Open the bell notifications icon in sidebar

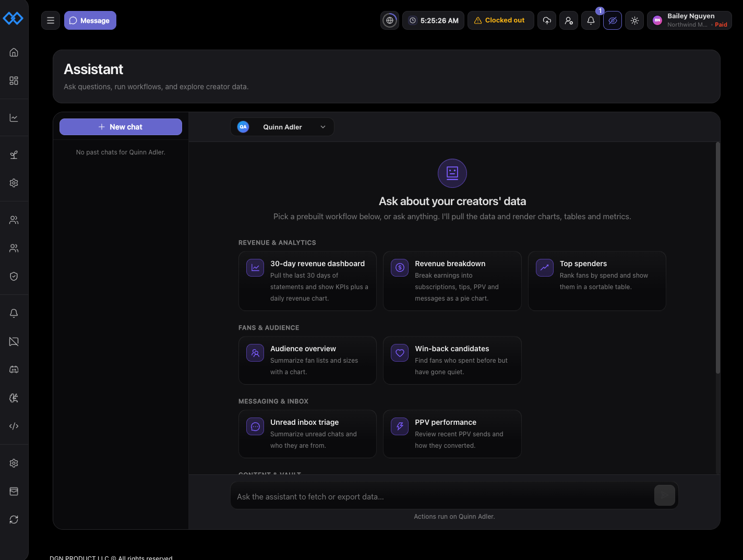coord(14,313)
